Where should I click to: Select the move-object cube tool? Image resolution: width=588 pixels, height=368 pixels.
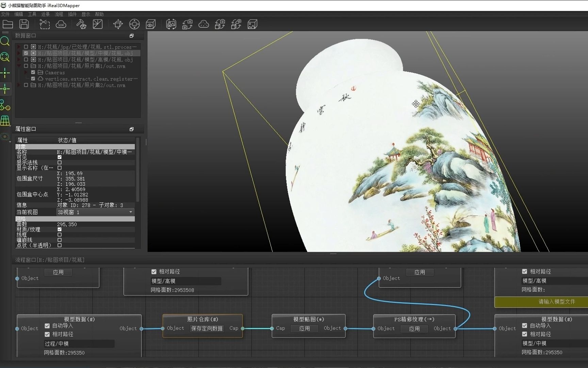coord(118,24)
